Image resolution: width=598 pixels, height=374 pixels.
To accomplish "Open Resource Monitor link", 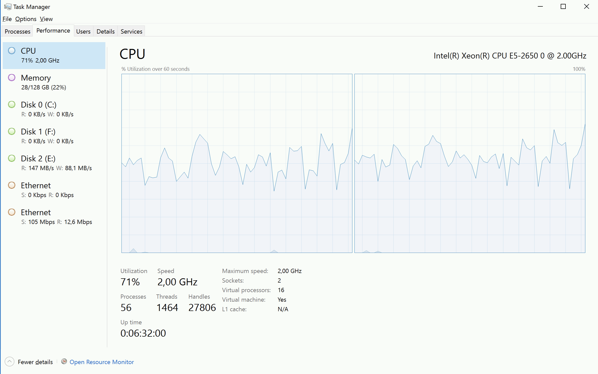I will 101,362.
